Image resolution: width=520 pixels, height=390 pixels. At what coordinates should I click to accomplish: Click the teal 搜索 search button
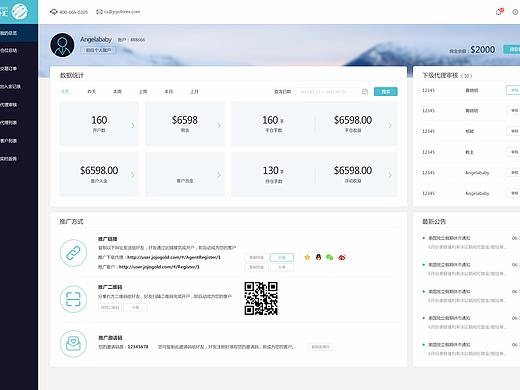386,92
